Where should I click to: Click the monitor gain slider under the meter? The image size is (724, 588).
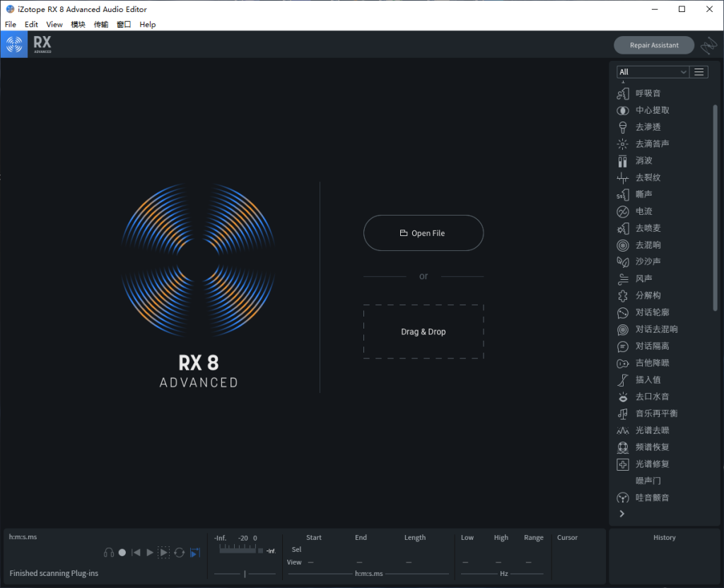[245, 574]
